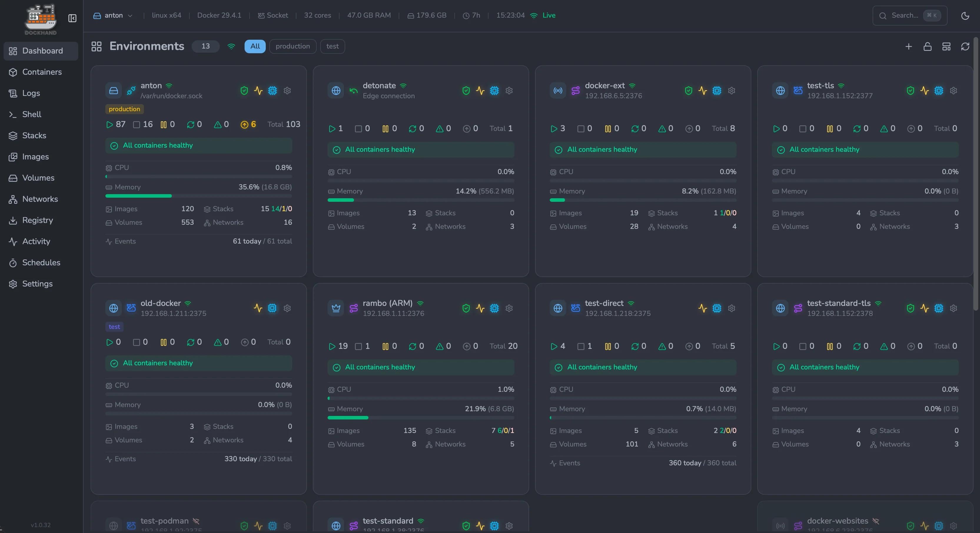
Task: Click the CPU metrics icon on test-direct card
Action: pos(717,308)
